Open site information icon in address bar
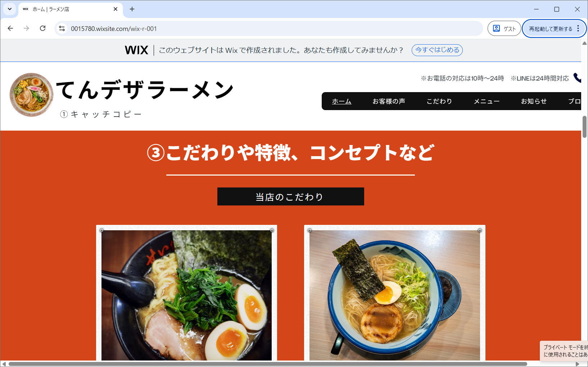This screenshot has width=588, height=367. (62, 28)
